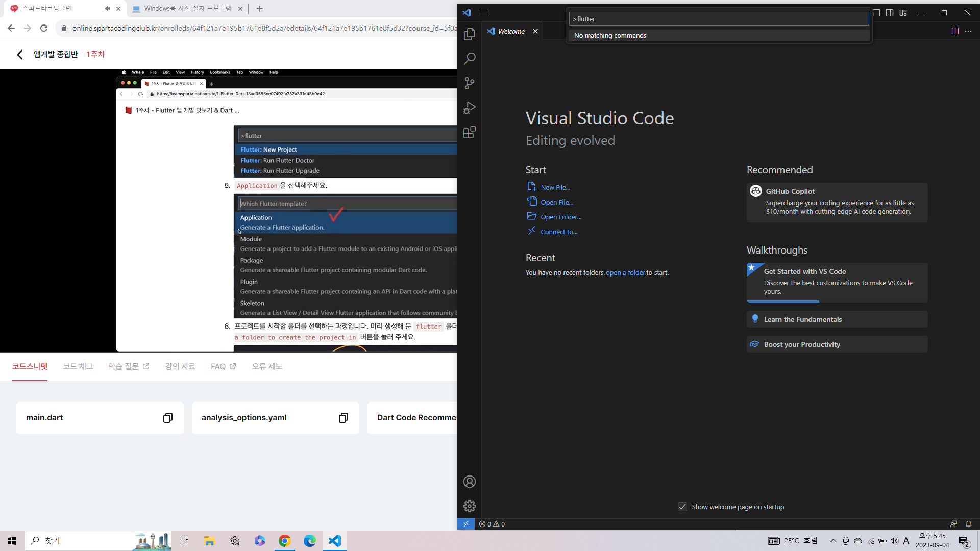Reload the Chrome page

(44, 28)
